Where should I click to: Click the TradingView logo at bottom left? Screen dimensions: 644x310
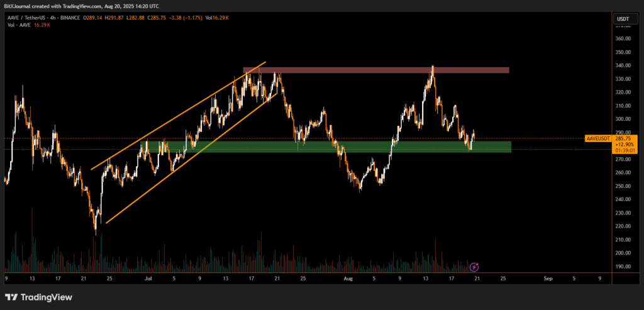pos(38,297)
